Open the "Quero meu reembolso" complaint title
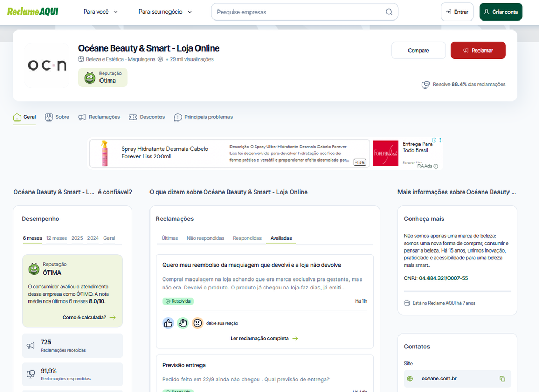 tap(252, 265)
